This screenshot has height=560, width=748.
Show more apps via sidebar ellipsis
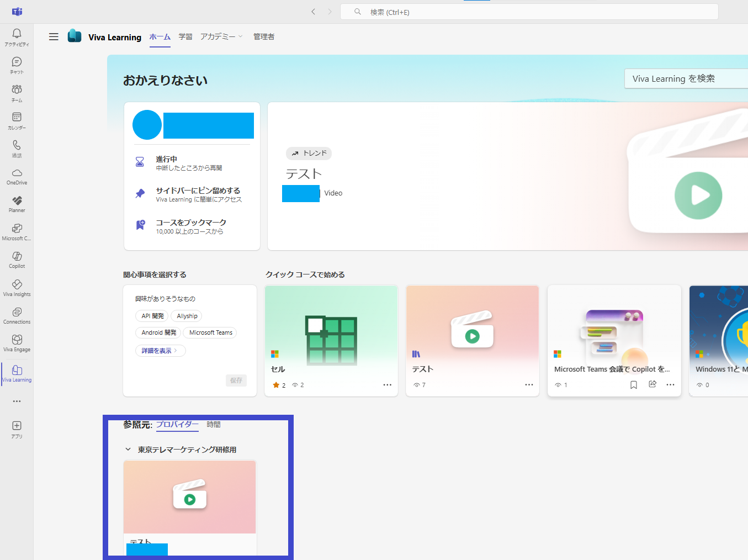tap(17, 401)
